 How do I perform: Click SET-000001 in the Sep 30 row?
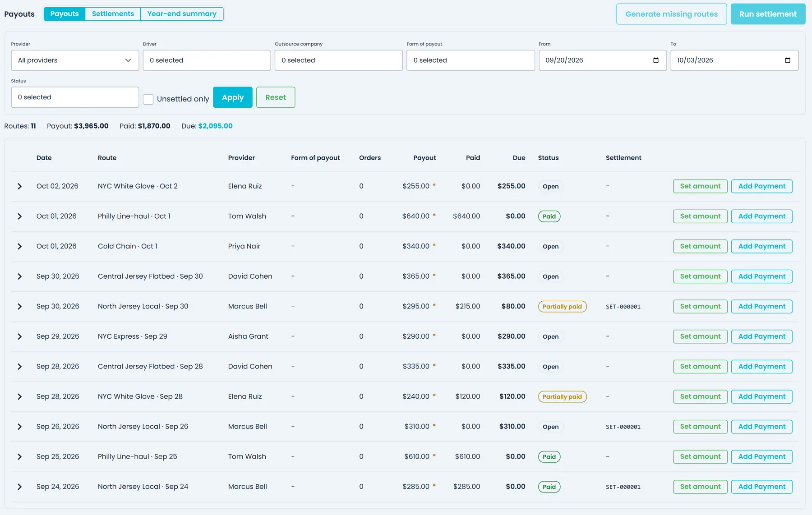[623, 307]
